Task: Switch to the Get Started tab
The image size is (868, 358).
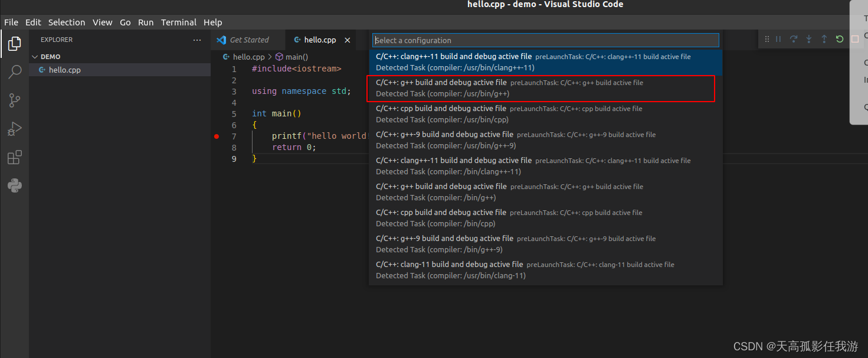Action: (248, 40)
